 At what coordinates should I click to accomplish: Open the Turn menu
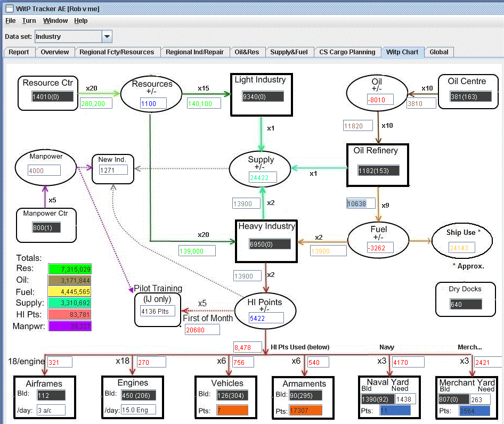[29, 21]
